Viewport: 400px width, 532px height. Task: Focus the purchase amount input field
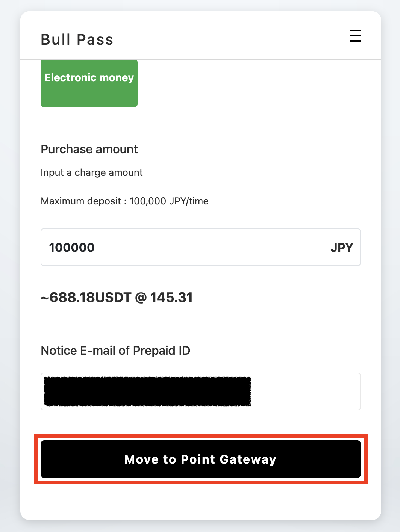tap(188, 247)
